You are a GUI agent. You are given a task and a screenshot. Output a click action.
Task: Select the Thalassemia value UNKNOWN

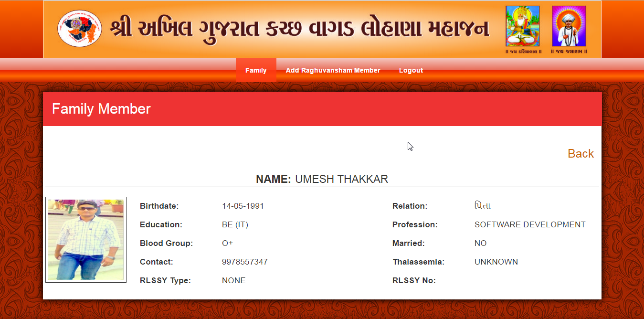496,262
